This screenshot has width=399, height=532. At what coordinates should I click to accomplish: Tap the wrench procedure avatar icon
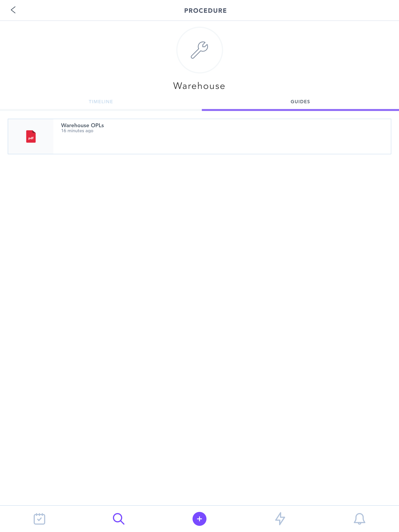pos(200,50)
